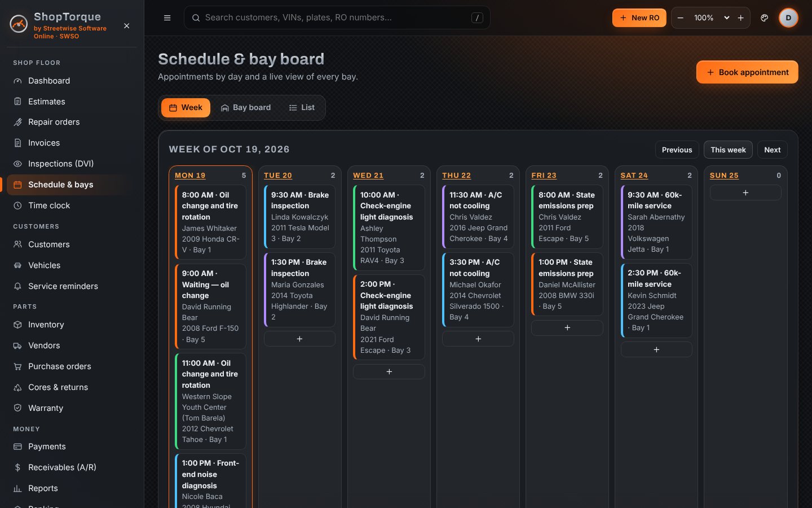Open the 9:00 AM Waiting oil change card

pos(210,306)
